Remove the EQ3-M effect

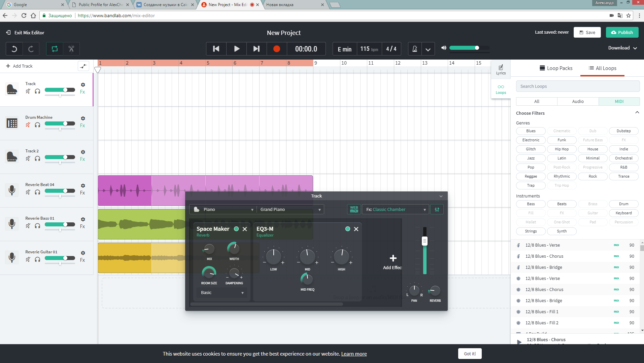(x=356, y=229)
